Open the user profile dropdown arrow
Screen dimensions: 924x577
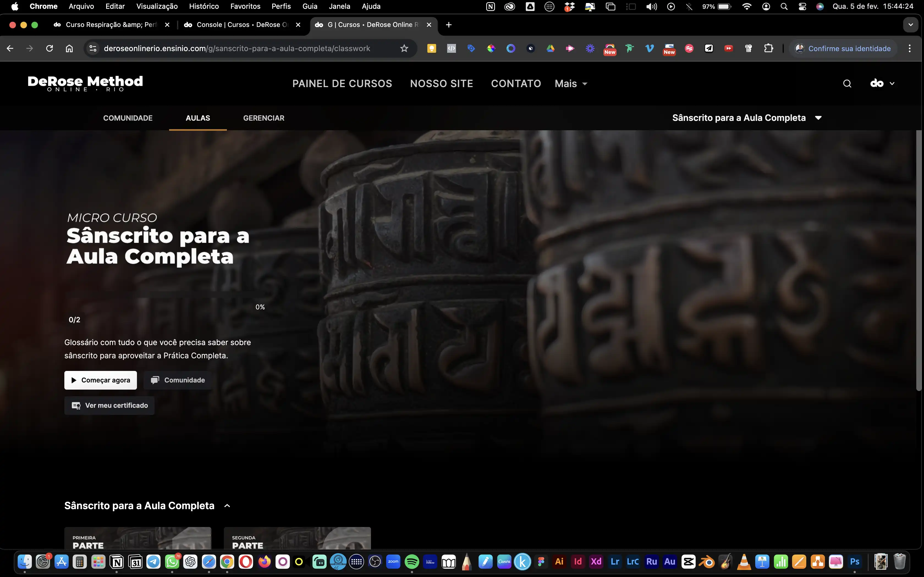892,84
